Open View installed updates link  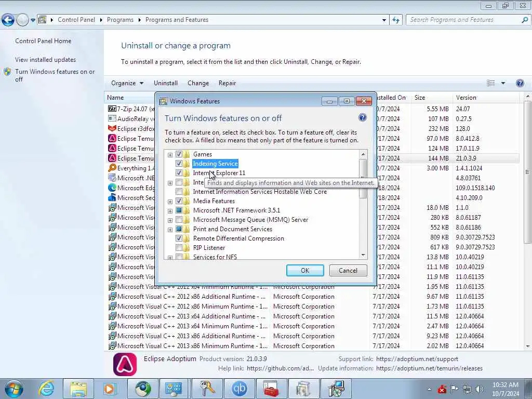click(x=46, y=60)
